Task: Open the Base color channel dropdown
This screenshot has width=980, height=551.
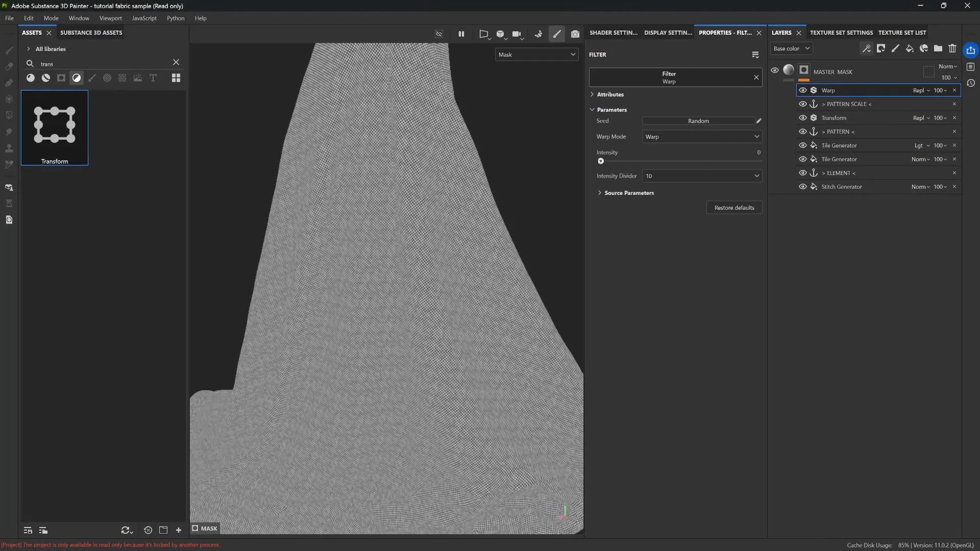Action: (x=791, y=48)
